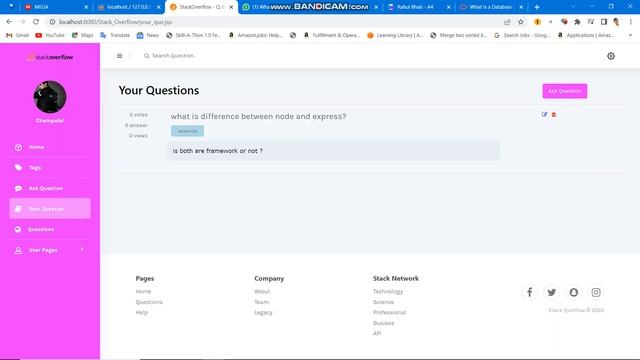Reload the page with refresh icon
Image resolution: width=640 pixels, height=360 pixels.
coord(36,22)
